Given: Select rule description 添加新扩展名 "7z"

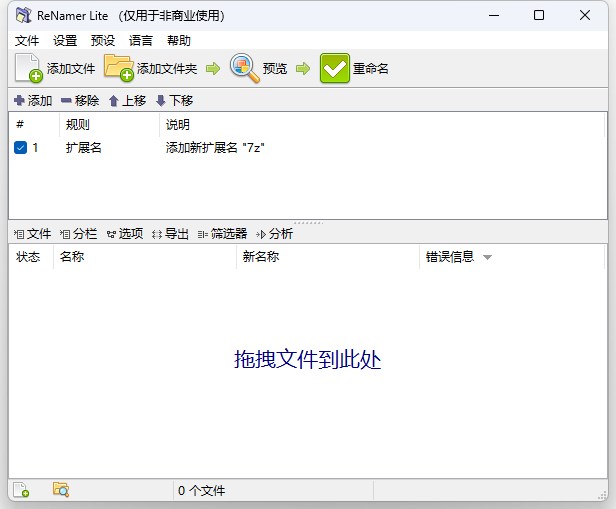Looking at the screenshot, I should (215, 148).
